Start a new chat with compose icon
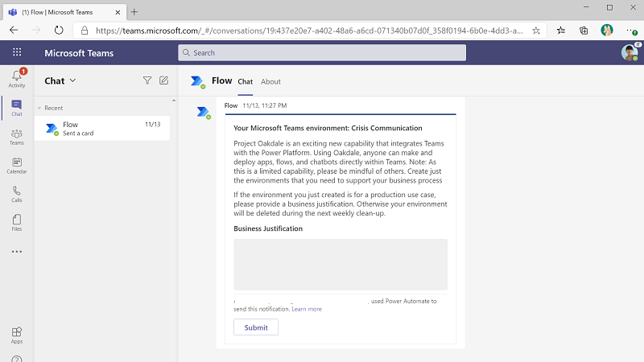The image size is (644, 362). click(164, 80)
